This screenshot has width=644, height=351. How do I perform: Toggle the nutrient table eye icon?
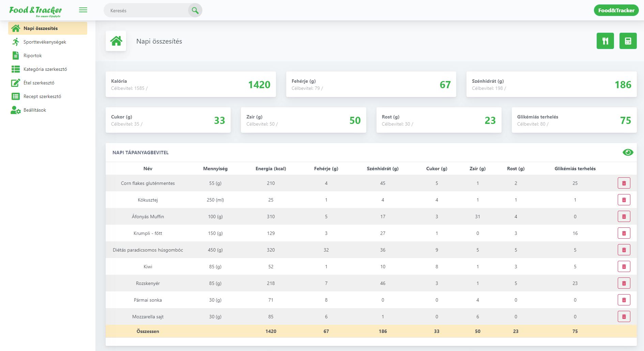[628, 153]
